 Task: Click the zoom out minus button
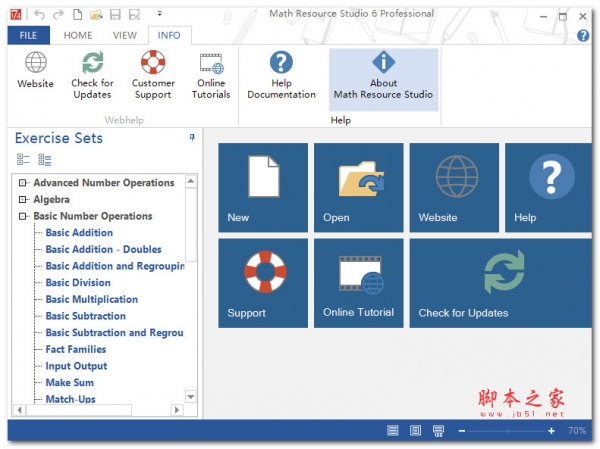[462, 431]
